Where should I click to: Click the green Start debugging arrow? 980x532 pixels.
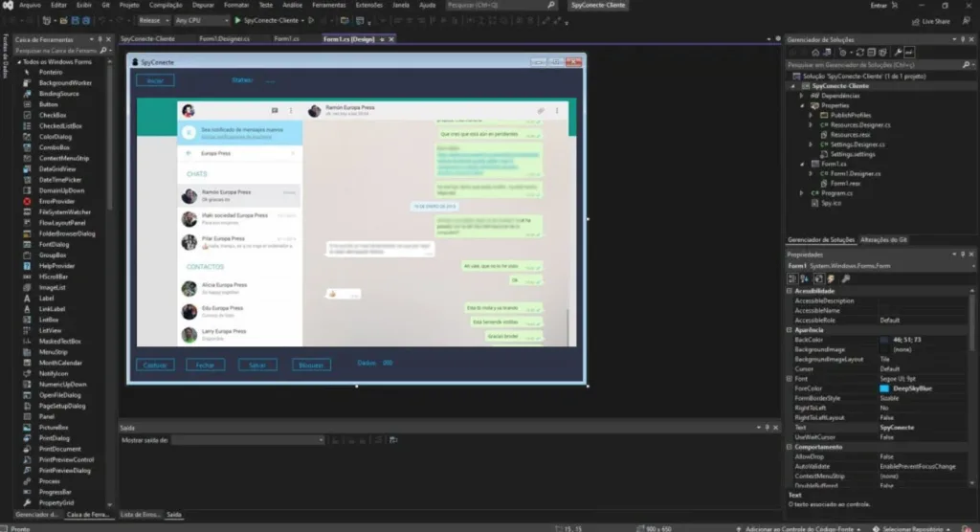238,19
